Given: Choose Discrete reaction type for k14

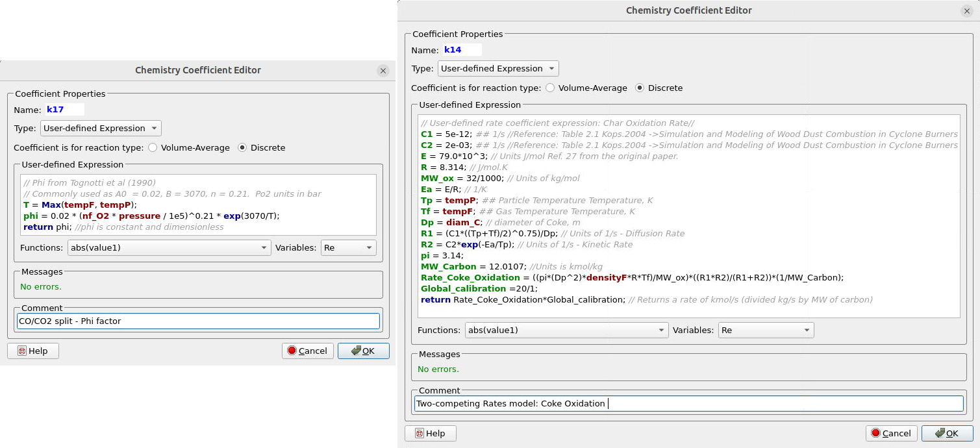Looking at the screenshot, I should (640, 88).
